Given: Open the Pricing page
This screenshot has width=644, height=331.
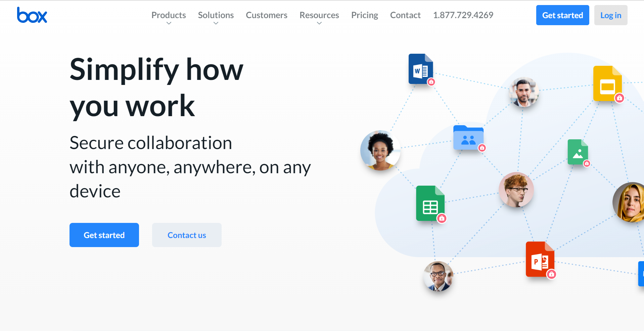Looking at the screenshot, I should coord(365,15).
